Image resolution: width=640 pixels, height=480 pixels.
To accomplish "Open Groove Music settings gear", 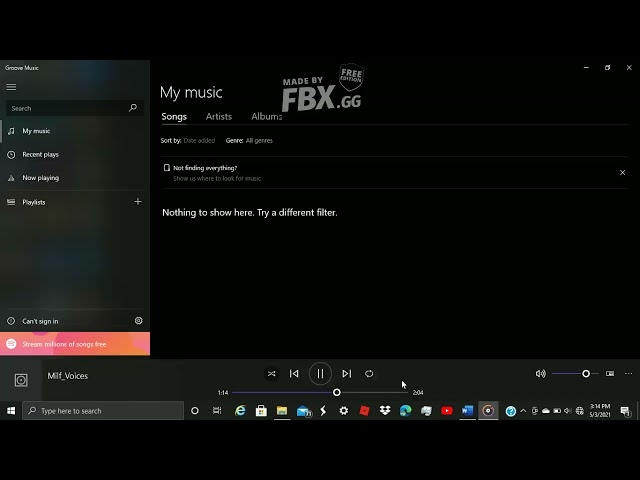I will tap(139, 321).
